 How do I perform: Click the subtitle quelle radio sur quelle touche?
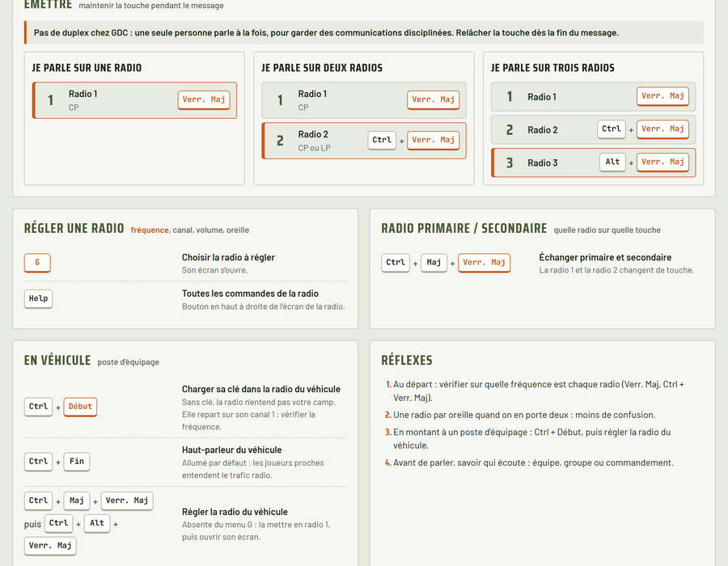tap(607, 230)
